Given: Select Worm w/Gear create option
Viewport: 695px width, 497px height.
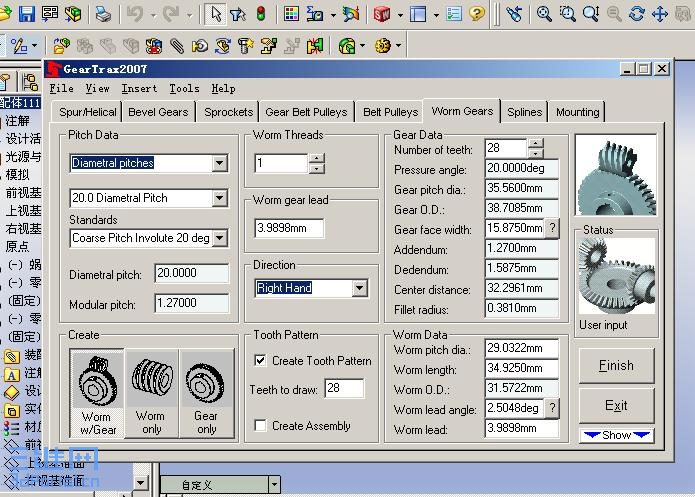Looking at the screenshot, I should 98,394.
